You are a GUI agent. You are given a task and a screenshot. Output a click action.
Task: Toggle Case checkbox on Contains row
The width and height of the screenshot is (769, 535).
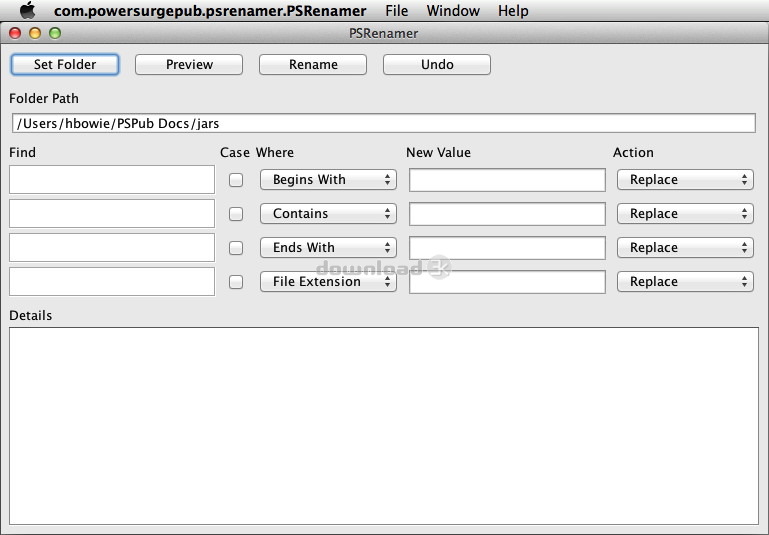[x=236, y=214]
